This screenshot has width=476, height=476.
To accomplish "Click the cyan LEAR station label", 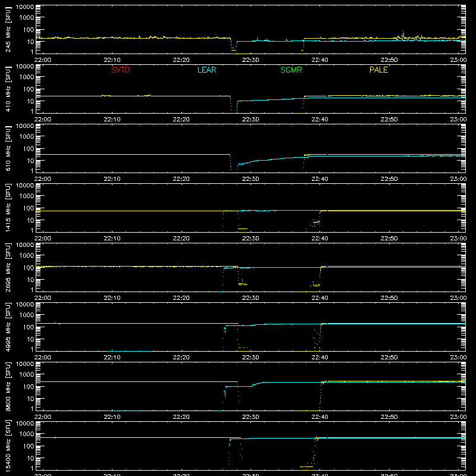I will (x=206, y=70).
